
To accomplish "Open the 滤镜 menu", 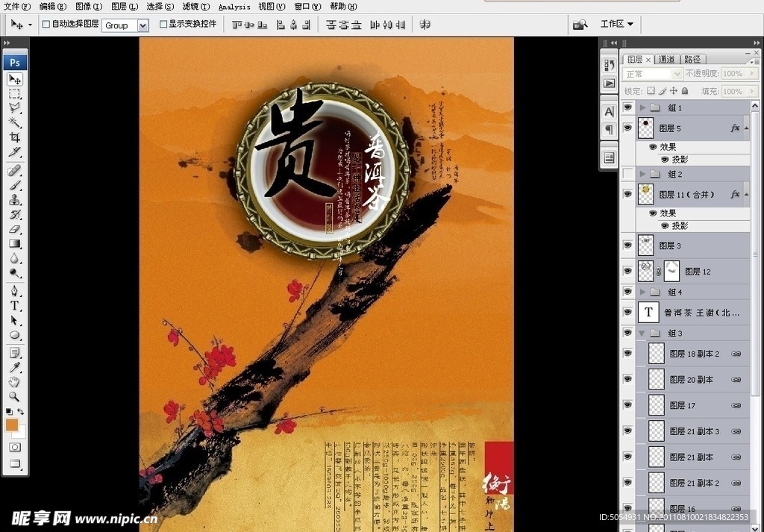I will (x=195, y=6).
